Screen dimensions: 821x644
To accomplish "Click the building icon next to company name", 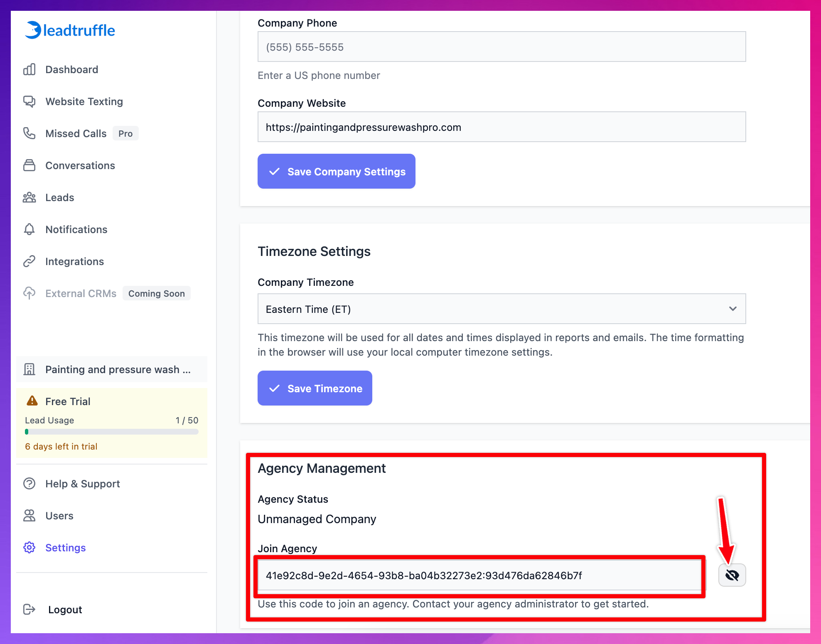I will click(29, 369).
